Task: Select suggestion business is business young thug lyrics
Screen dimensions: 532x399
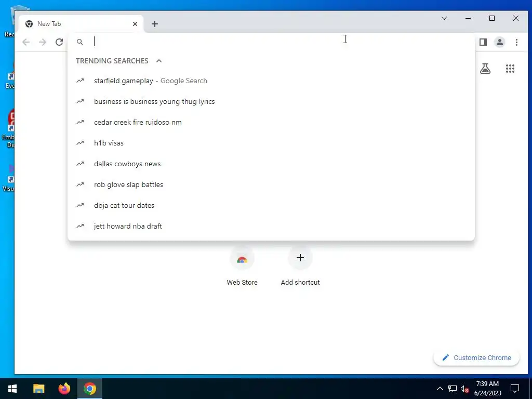Action: [271, 101]
